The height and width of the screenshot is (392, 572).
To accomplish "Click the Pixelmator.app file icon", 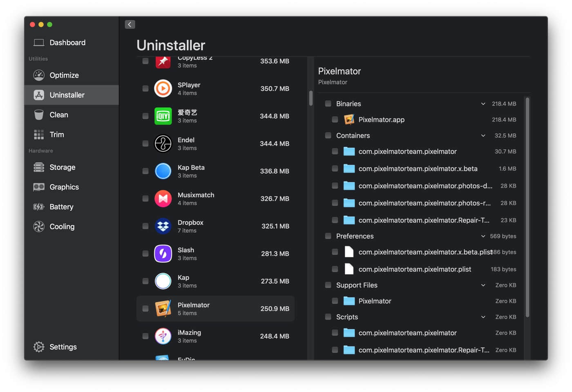I will pyautogui.click(x=349, y=120).
